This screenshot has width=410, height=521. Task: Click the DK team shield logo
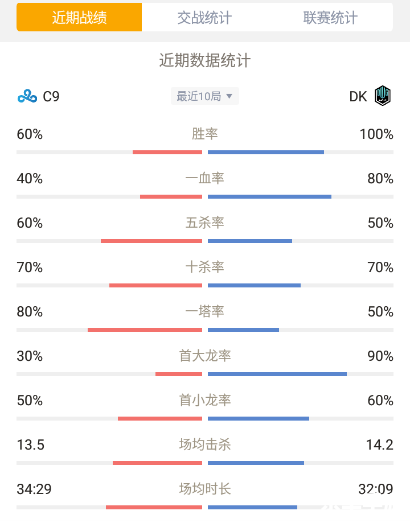coord(382,96)
